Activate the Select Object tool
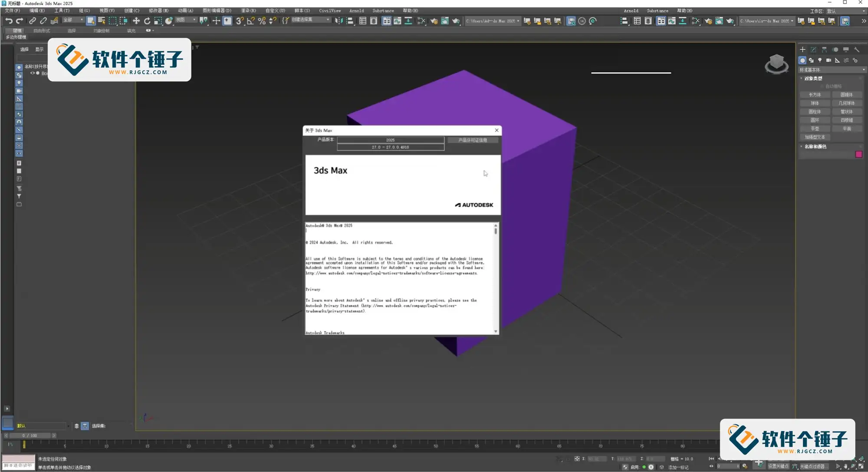This screenshot has width=868, height=472. tap(90, 20)
